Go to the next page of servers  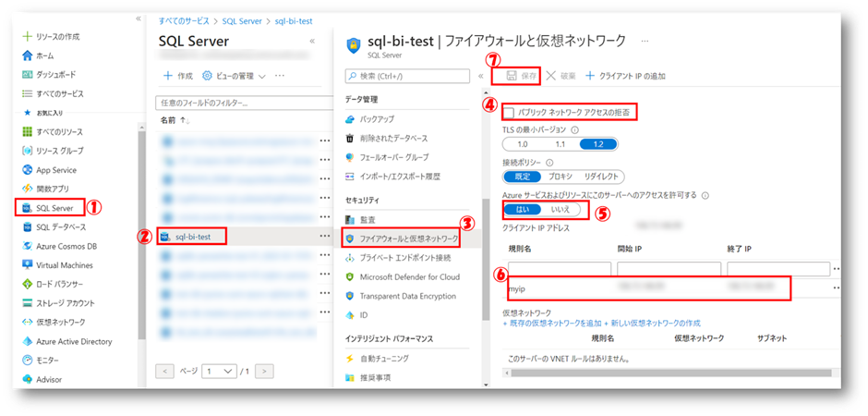coord(265,371)
